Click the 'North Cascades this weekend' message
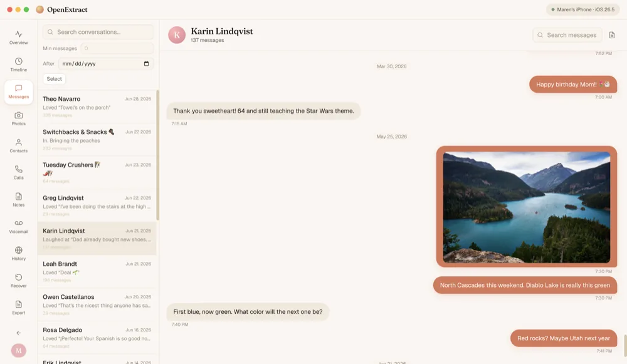 click(525, 285)
